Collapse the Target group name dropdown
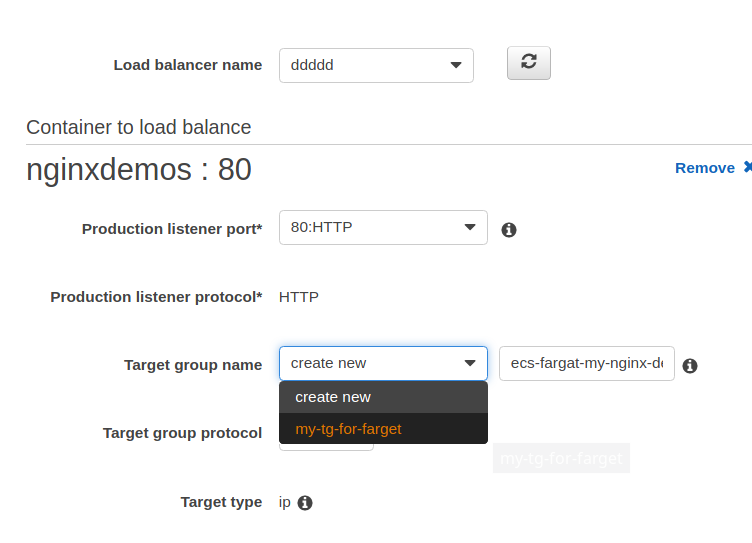Screen dimensions: 752x543 [383, 363]
